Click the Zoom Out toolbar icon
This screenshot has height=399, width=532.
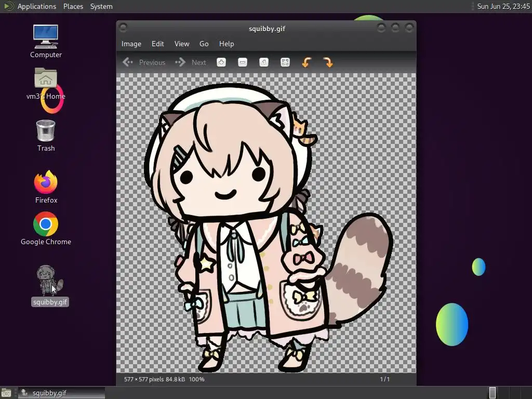pyautogui.click(x=243, y=62)
